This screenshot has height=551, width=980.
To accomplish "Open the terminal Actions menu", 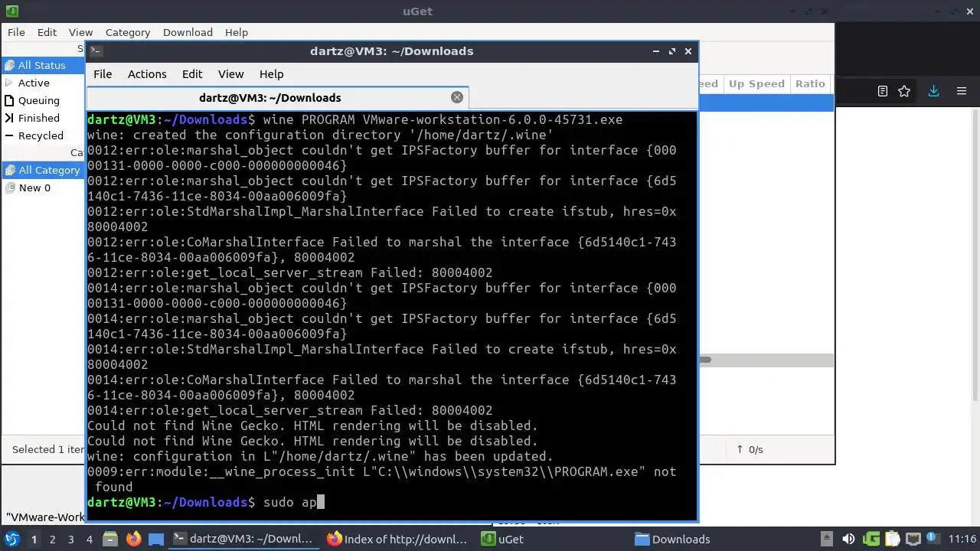I will (x=147, y=74).
